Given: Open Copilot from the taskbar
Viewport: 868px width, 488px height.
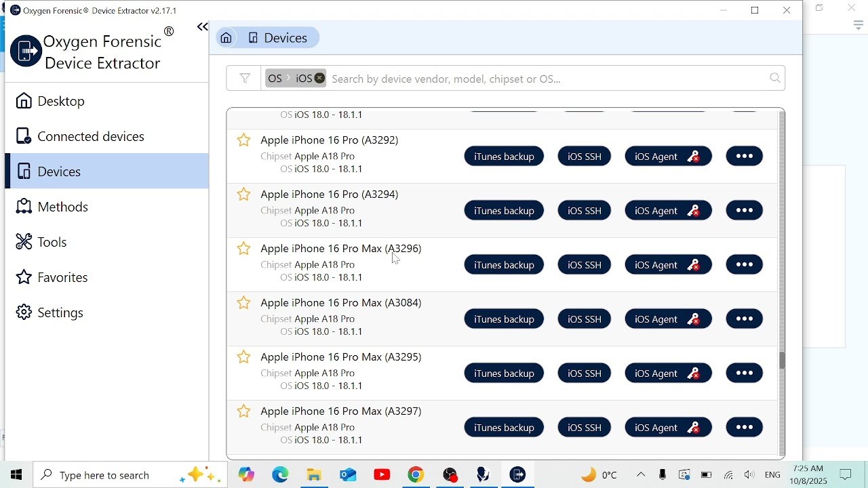Looking at the screenshot, I should (246, 475).
